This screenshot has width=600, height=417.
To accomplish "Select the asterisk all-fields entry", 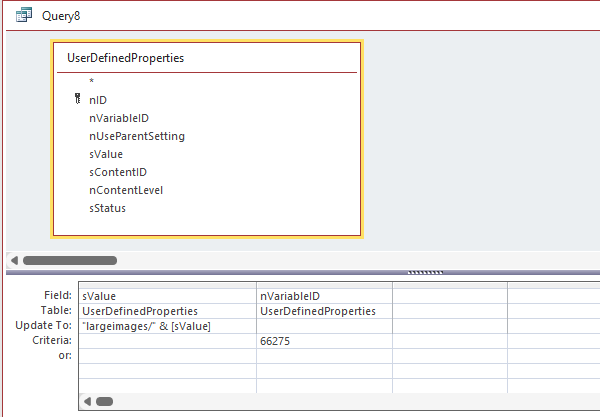I will coord(92,81).
